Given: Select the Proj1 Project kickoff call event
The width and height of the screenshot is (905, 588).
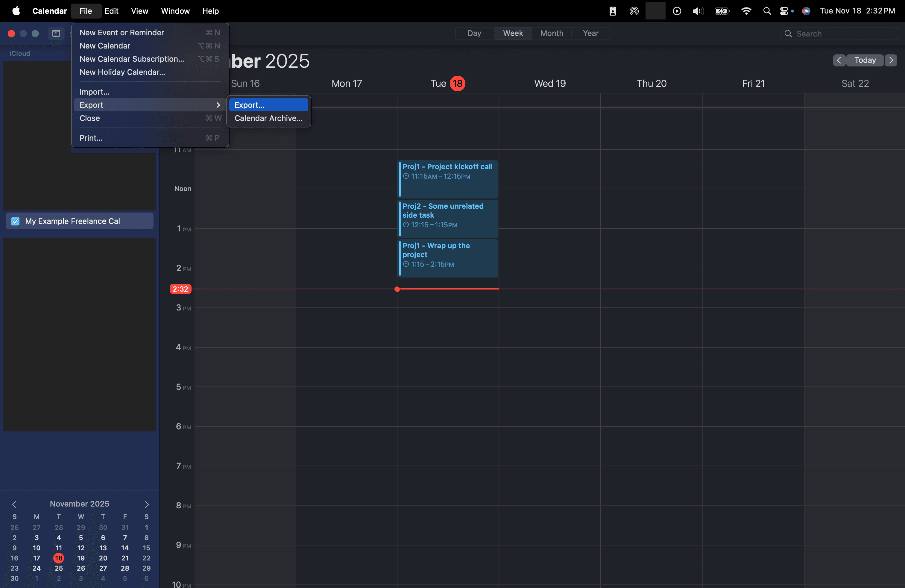Looking at the screenshot, I should coord(447,179).
